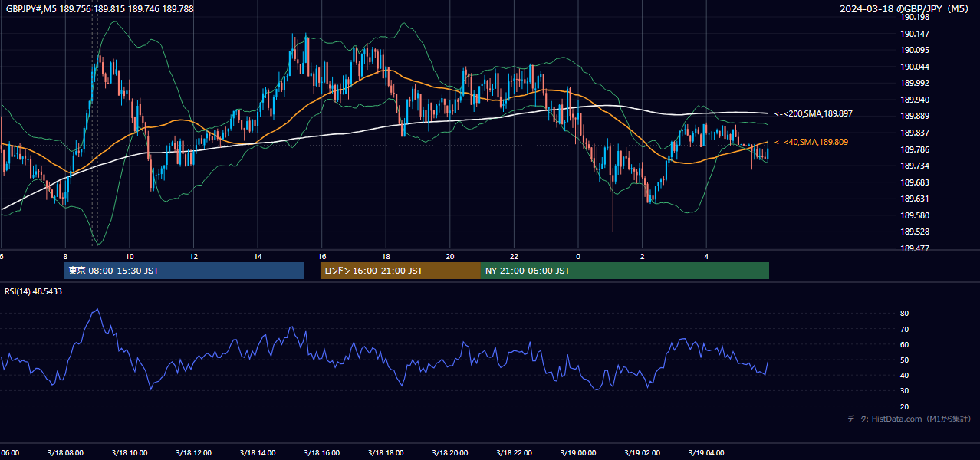Click price axis label 189.889

click(916, 116)
